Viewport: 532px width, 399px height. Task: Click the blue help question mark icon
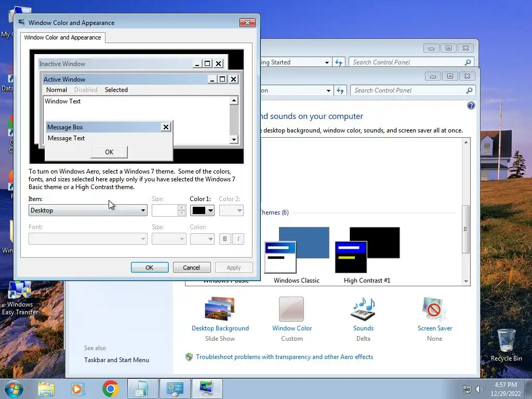[471, 105]
